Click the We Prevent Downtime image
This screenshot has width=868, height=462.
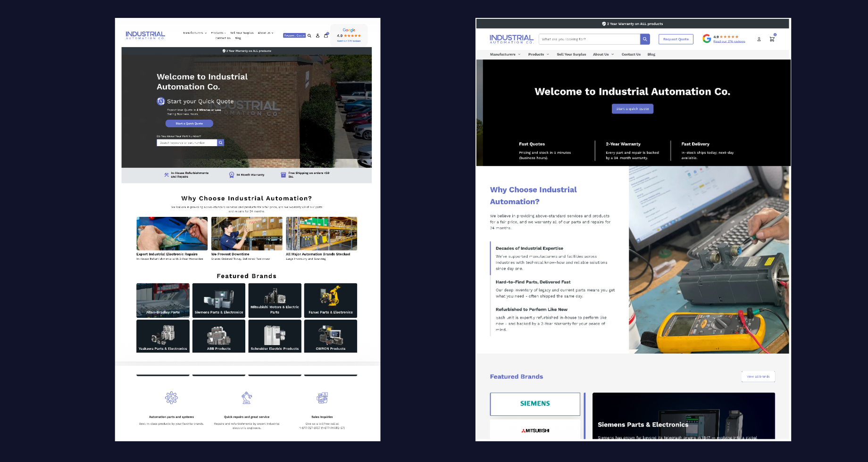click(x=247, y=233)
